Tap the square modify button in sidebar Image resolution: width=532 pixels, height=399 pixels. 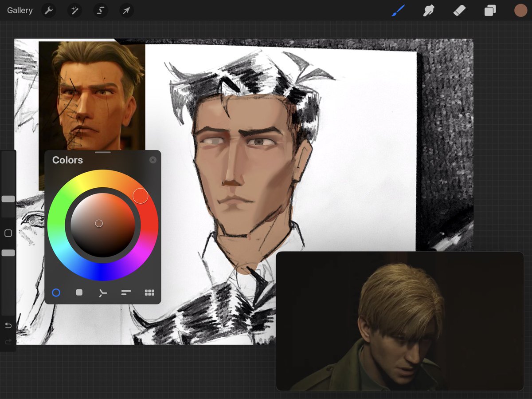[x=8, y=233]
